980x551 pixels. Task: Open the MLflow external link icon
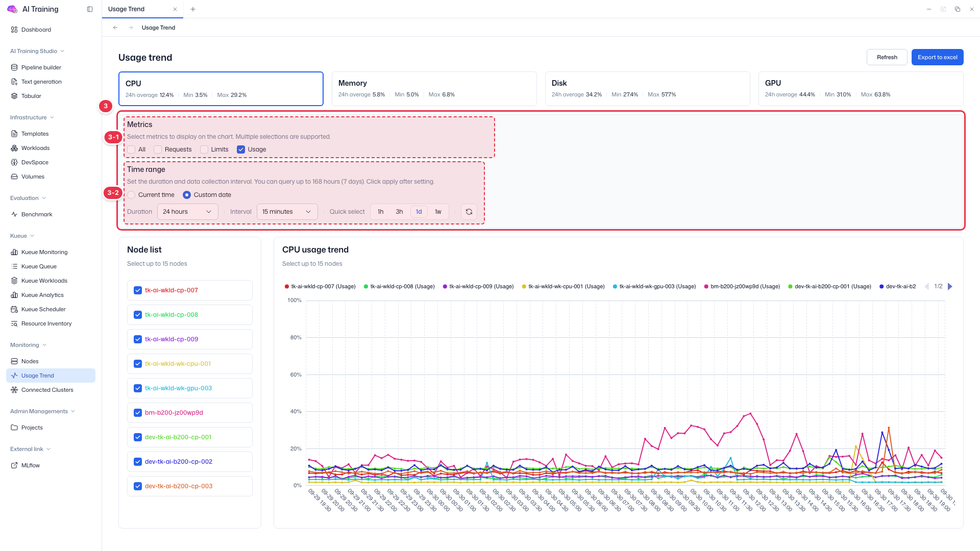click(x=14, y=465)
